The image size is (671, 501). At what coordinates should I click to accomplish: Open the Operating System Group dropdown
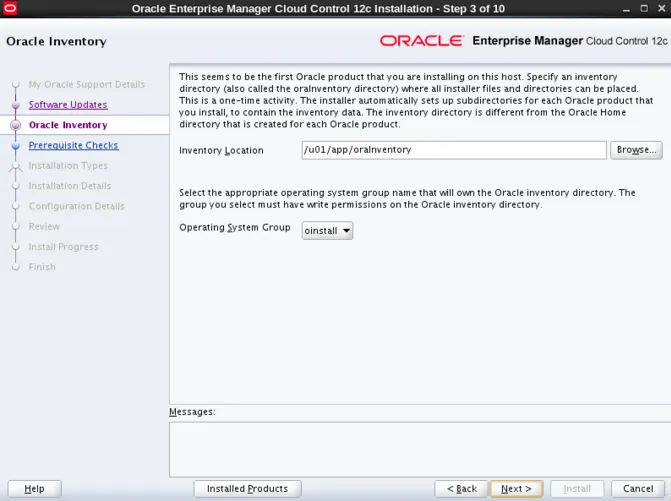pyautogui.click(x=327, y=231)
